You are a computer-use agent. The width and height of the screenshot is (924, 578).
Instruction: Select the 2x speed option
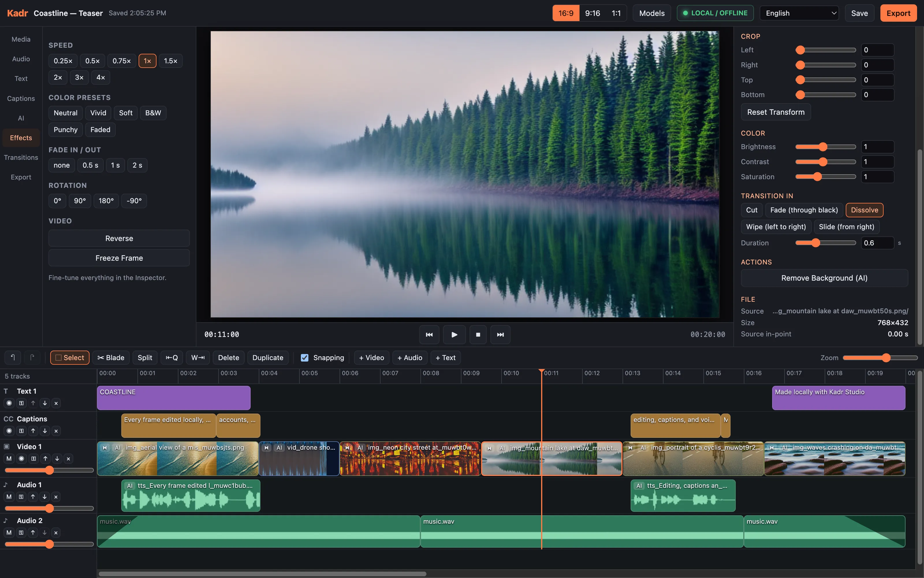(58, 77)
